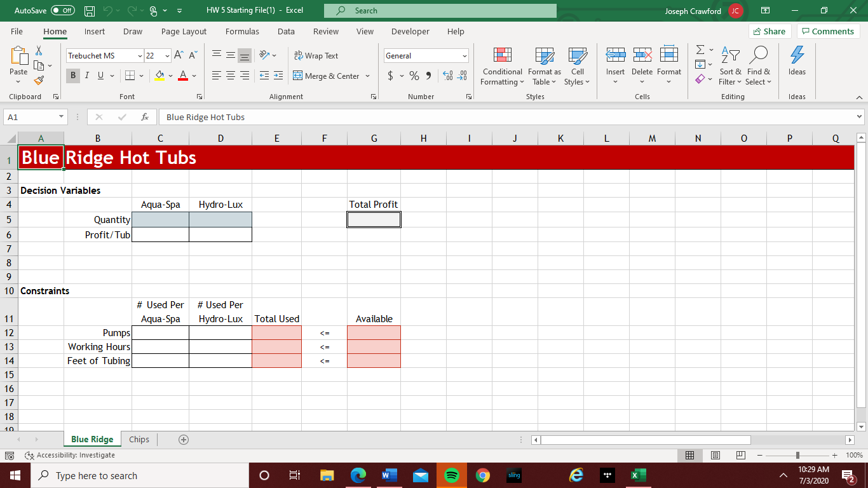The height and width of the screenshot is (488, 868).
Task: Switch to Page Break Preview in status bar
Action: pos(740,455)
